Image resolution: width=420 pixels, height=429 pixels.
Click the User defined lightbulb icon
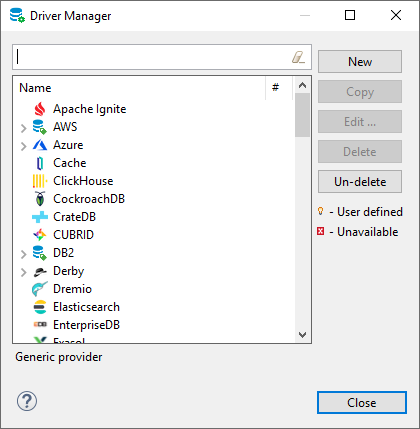pos(320,211)
